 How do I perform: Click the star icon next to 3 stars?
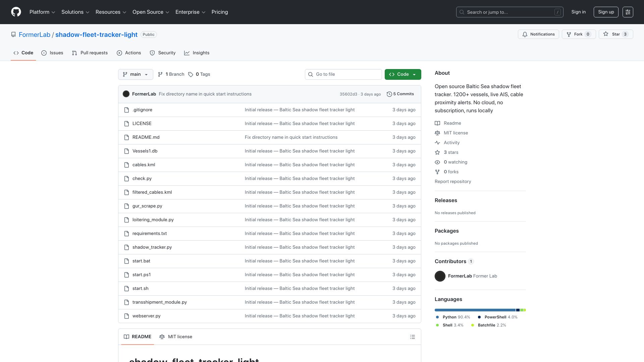tap(437, 153)
